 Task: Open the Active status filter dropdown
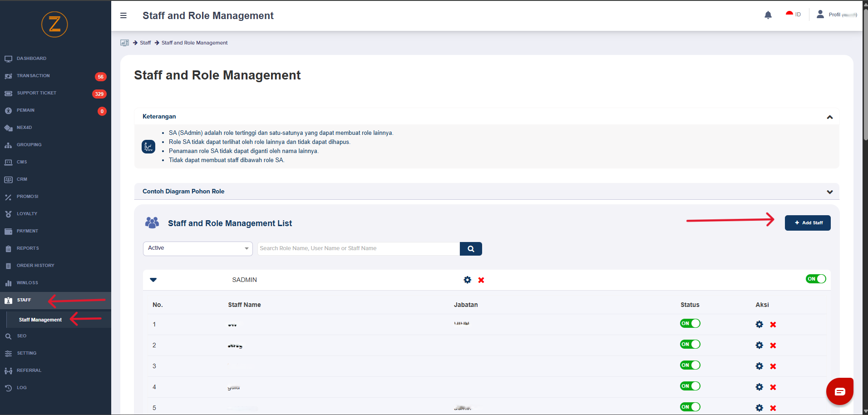tap(197, 248)
